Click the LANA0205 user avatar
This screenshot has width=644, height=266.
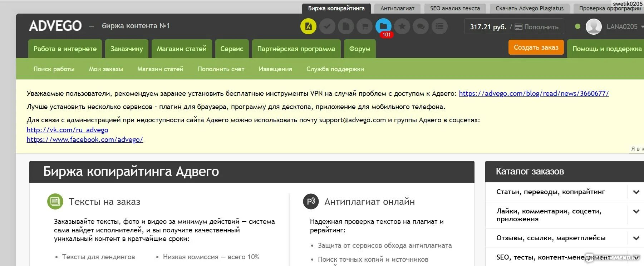[594, 26]
